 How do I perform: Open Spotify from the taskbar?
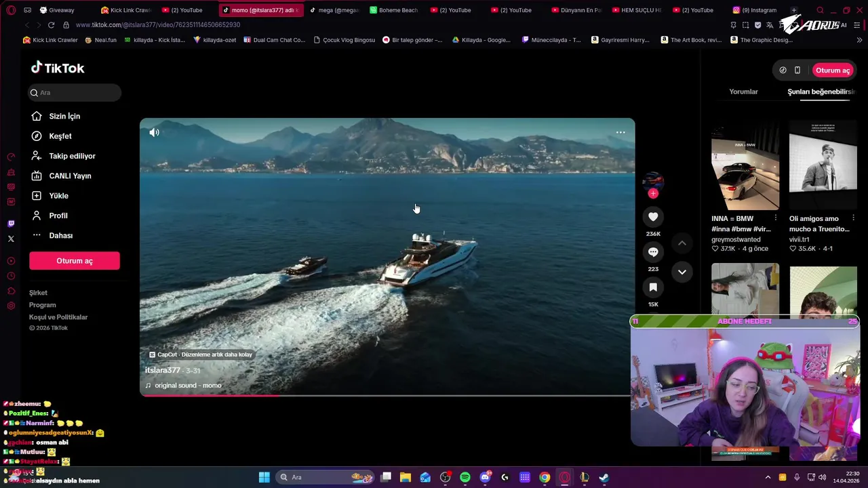(x=465, y=477)
